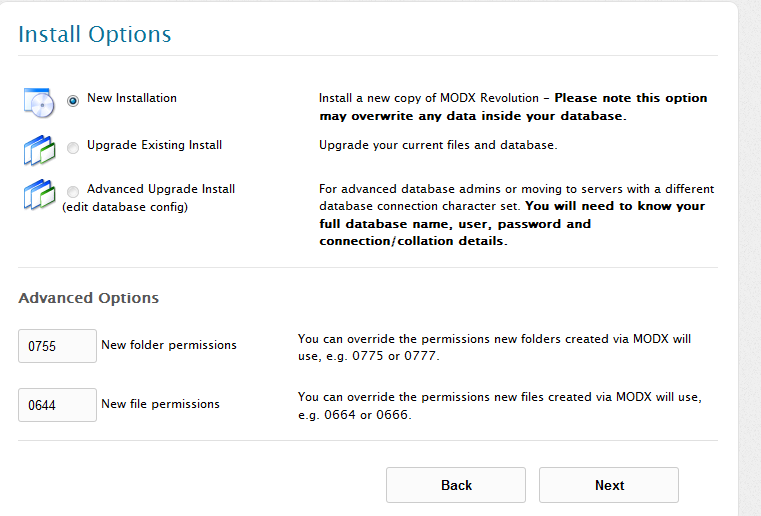761x516 pixels.
Task: Click the Upgrade Existing Install label
Action: click(x=154, y=145)
